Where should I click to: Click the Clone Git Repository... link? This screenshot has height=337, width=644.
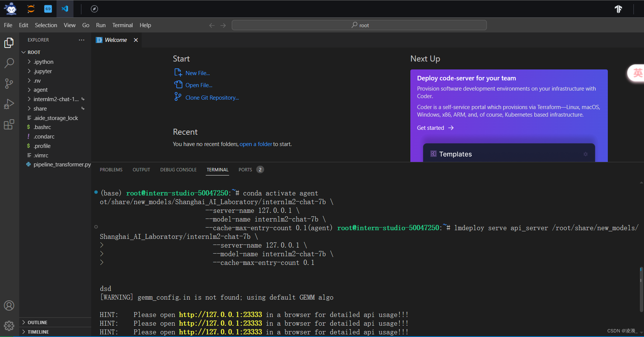[x=212, y=98]
